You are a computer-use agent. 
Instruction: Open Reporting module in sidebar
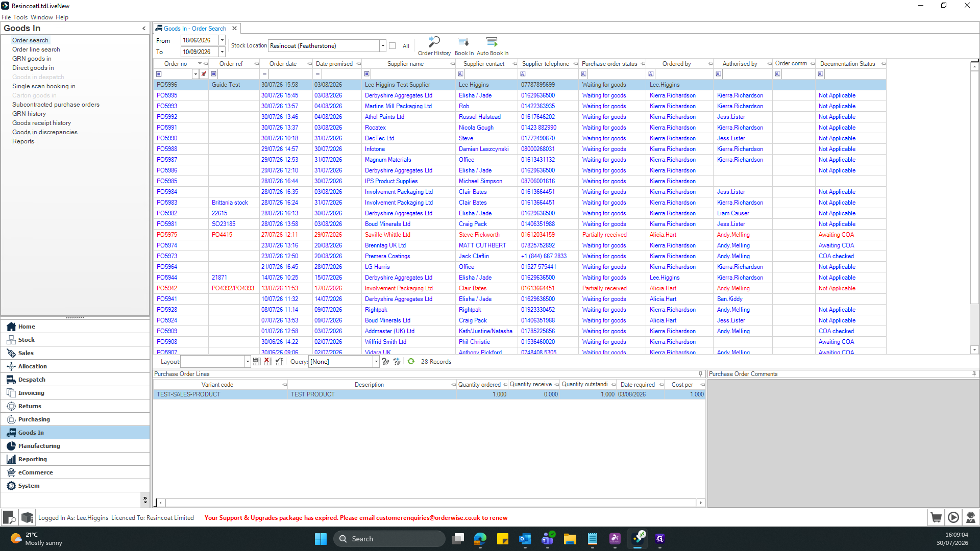pos(75,459)
